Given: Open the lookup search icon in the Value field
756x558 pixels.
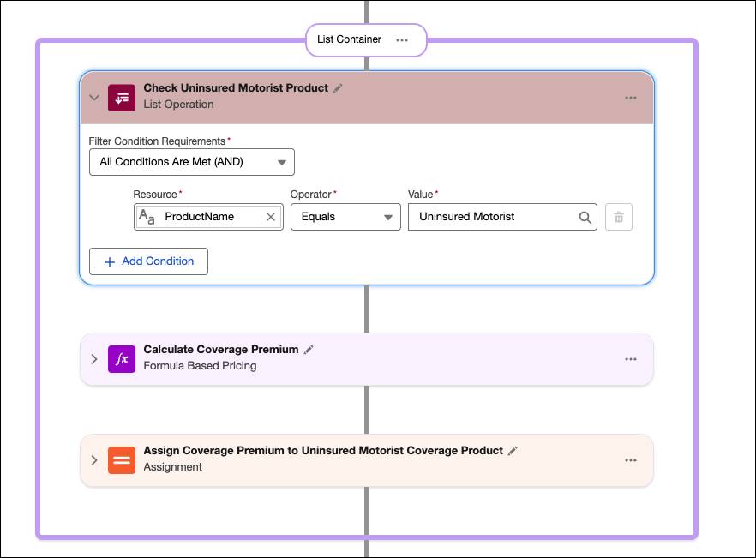Looking at the screenshot, I should click(x=585, y=217).
